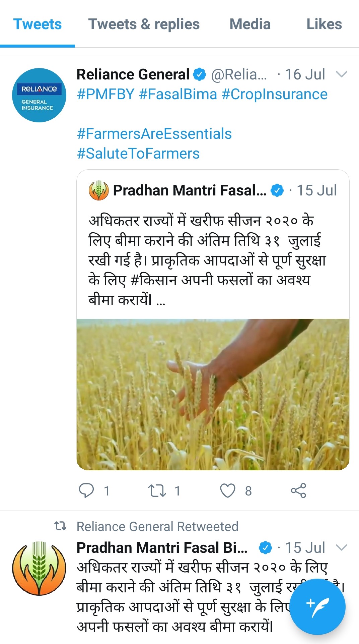Tap the small avatar in quoted tweet
Image resolution: width=359 pixels, height=644 pixels.
(98, 190)
